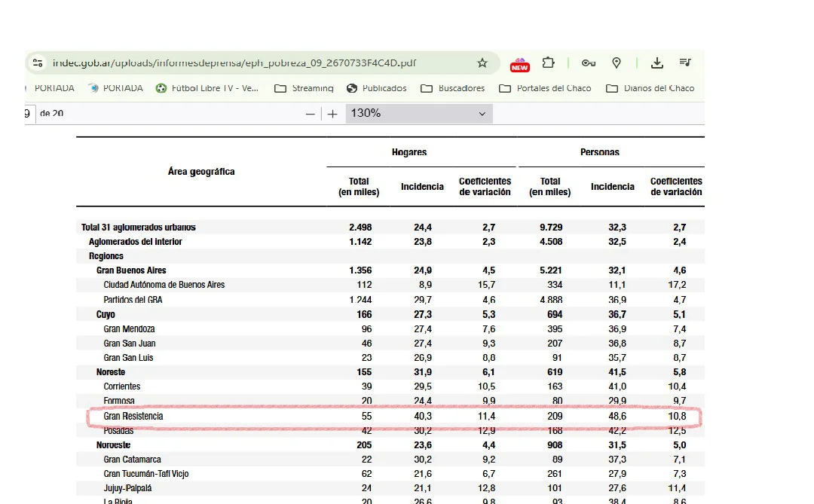
Task: Click the 'Personas' group header
Action: (x=600, y=153)
